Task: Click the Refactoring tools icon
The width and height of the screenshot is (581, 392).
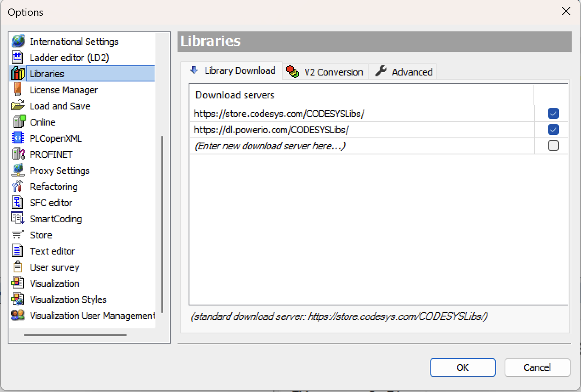Action: 18,187
